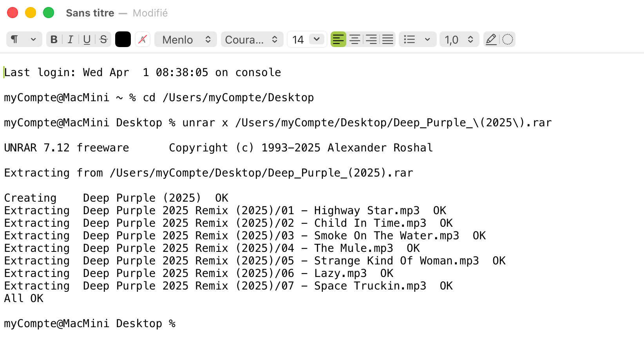Change the 1,0 line spacing setting
The height and width of the screenshot is (346, 644).
[459, 40]
